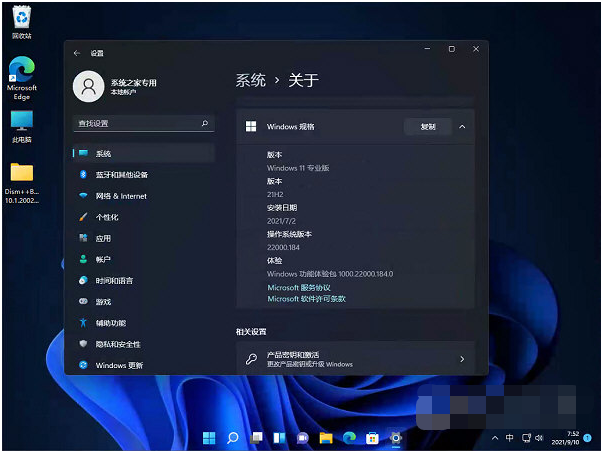The width and height of the screenshot is (603, 455).
Task: Go to Windows 更新 page
Action: point(119,366)
